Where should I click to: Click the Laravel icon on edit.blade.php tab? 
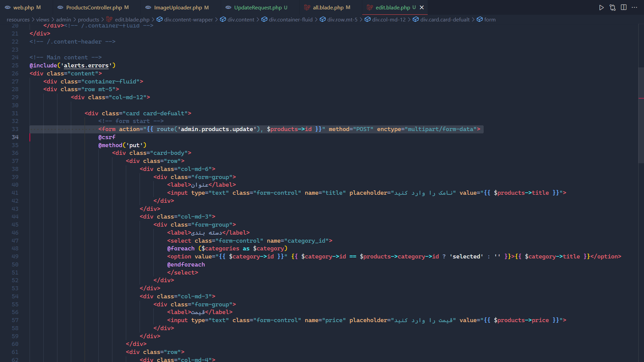pos(370,7)
